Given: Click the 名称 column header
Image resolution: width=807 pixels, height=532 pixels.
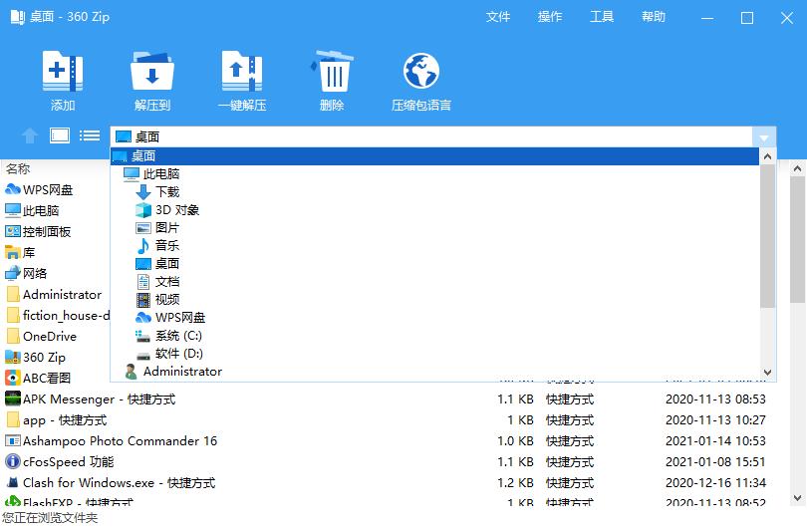Looking at the screenshot, I should click(18, 168).
